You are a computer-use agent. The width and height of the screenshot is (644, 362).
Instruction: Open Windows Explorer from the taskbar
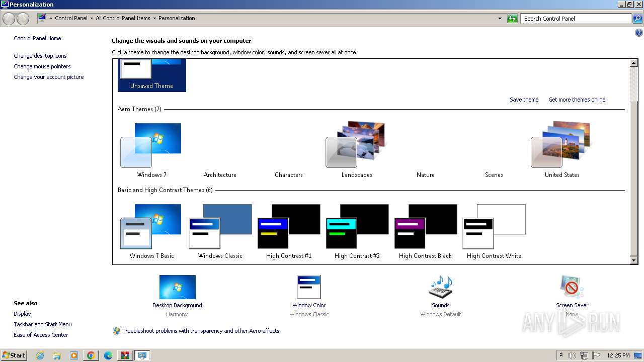point(57,355)
